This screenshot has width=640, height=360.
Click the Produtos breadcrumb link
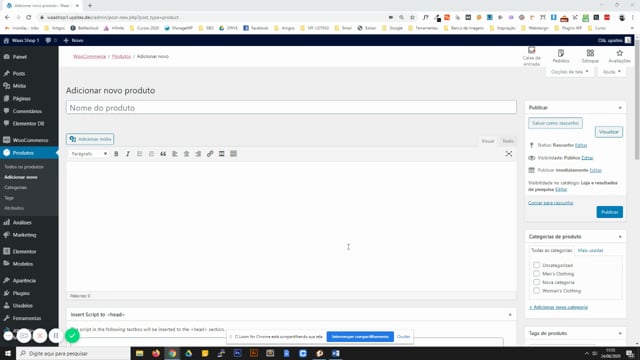[x=121, y=56]
